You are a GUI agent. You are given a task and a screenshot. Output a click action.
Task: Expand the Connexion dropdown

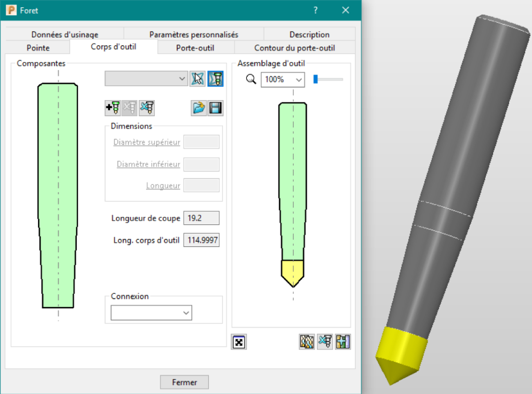(151, 313)
